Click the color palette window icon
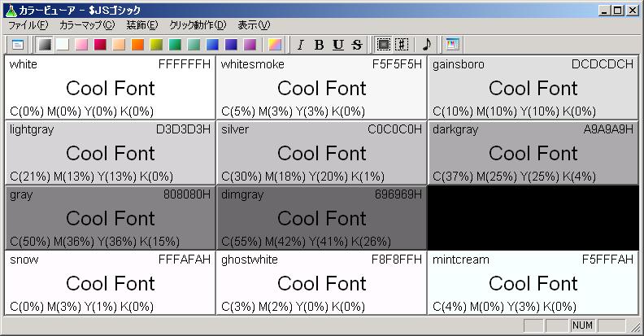This screenshot has width=644, height=336. pos(452,45)
